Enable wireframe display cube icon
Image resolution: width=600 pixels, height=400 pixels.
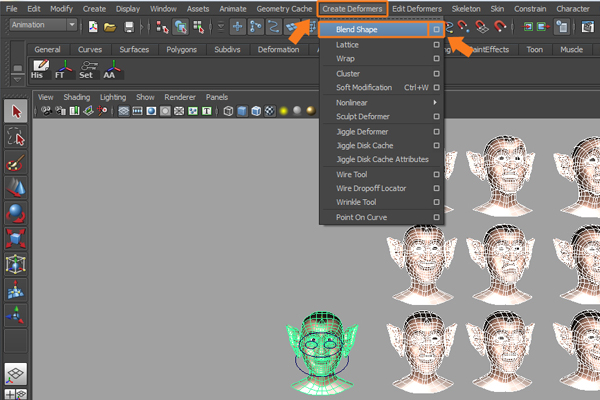click(228, 111)
